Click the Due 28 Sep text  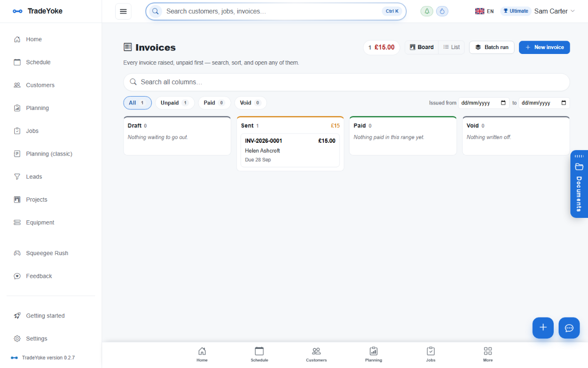(258, 160)
